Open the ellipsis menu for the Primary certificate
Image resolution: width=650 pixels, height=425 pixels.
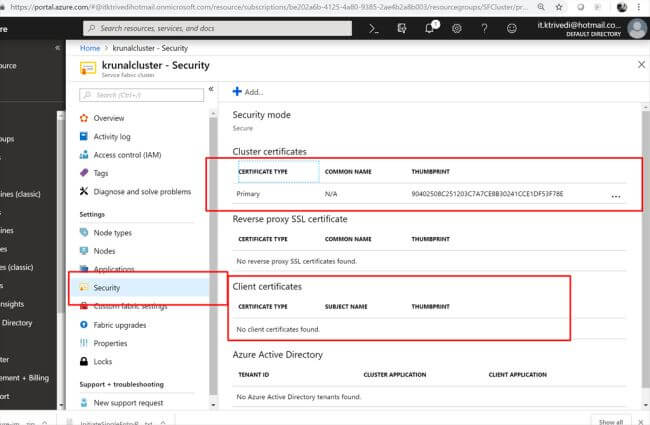pos(616,197)
